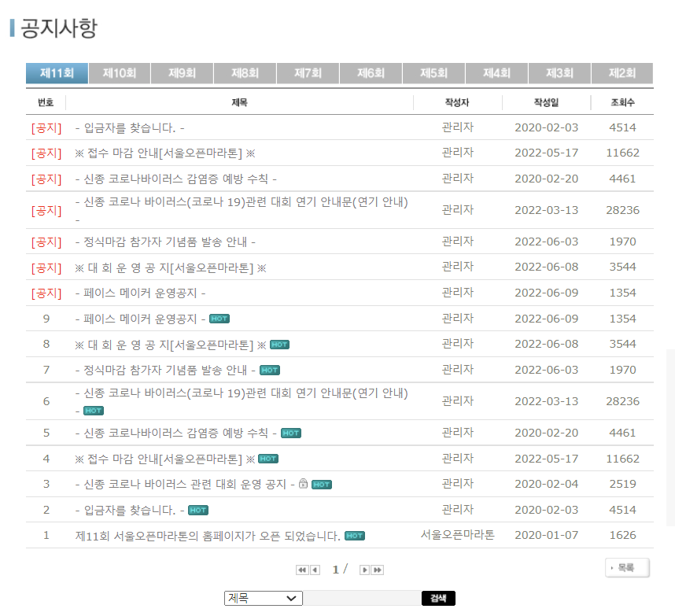Switch to the 제9회 tab
Screen dimensions: 675x616
tap(182, 72)
